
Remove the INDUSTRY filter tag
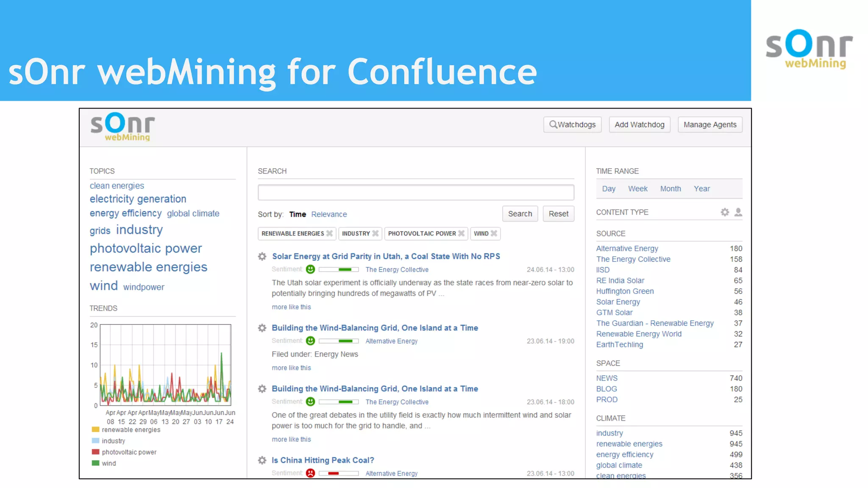click(376, 233)
